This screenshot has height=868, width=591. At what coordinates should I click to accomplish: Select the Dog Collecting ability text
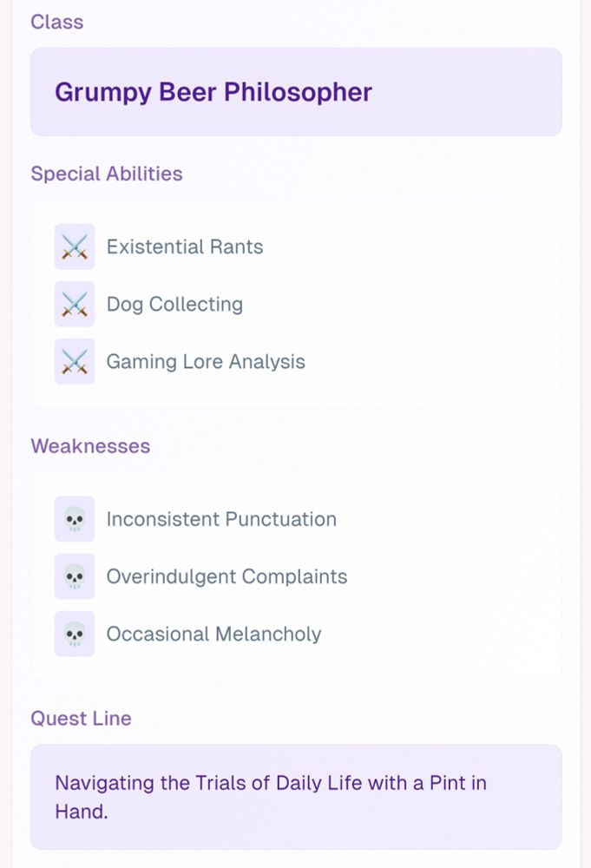click(174, 305)
